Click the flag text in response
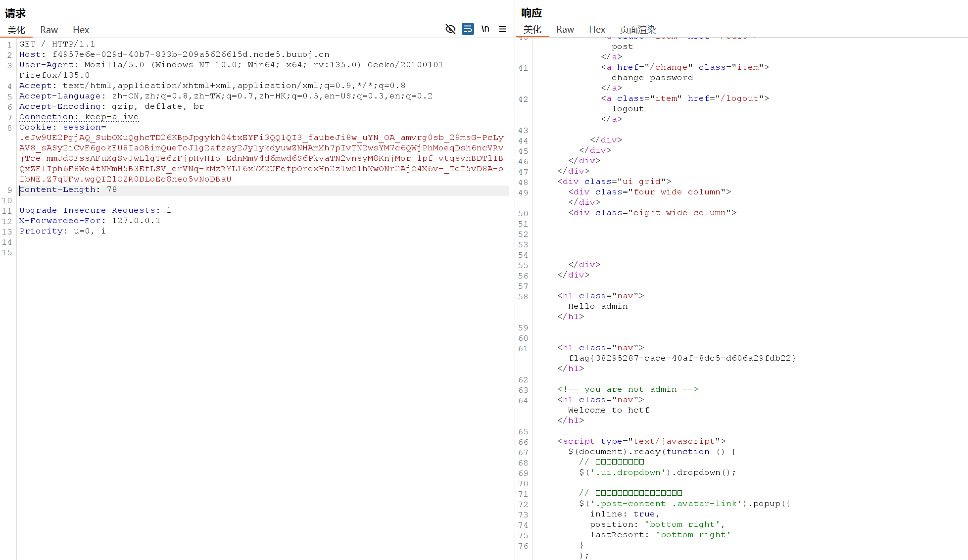The height and width of the screenshot is (560, 968). point(681,358)
